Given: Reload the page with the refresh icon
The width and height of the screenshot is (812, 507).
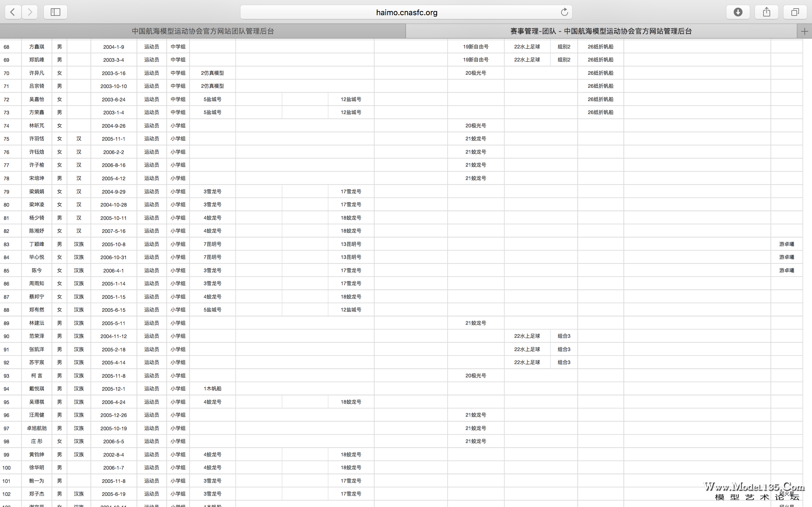Looking at the screenshot, I should (564, 12).
